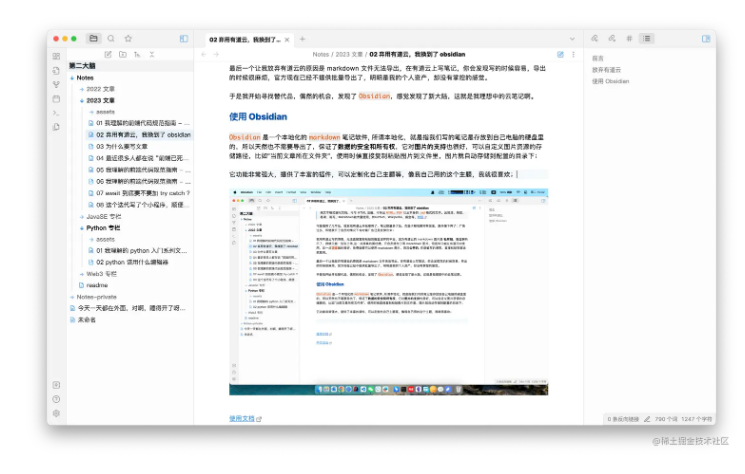Collapse the left sidebar with the toggle icon

coord(184,38)
